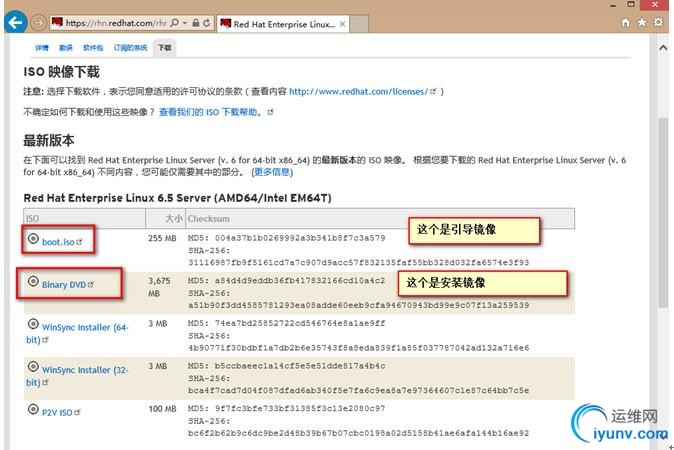Switch to the 详情 tab
This screenshot has height=450, width=674.
pos(42,48)
